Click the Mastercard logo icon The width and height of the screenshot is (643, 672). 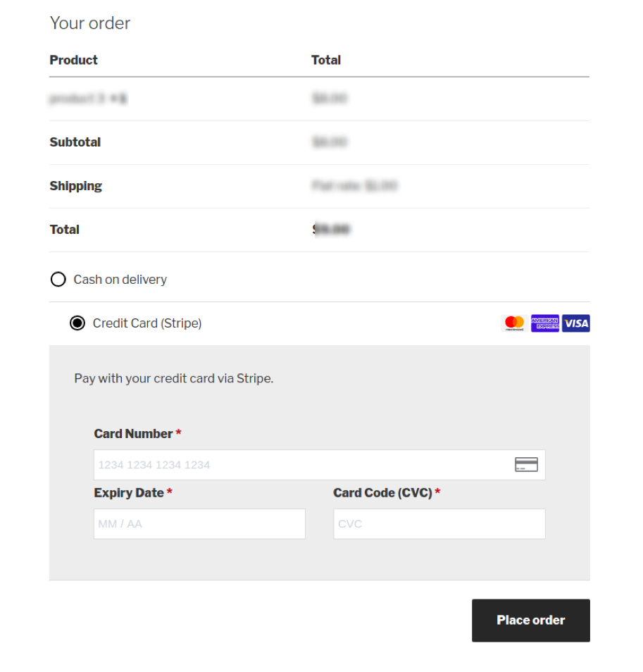(515, 323)
